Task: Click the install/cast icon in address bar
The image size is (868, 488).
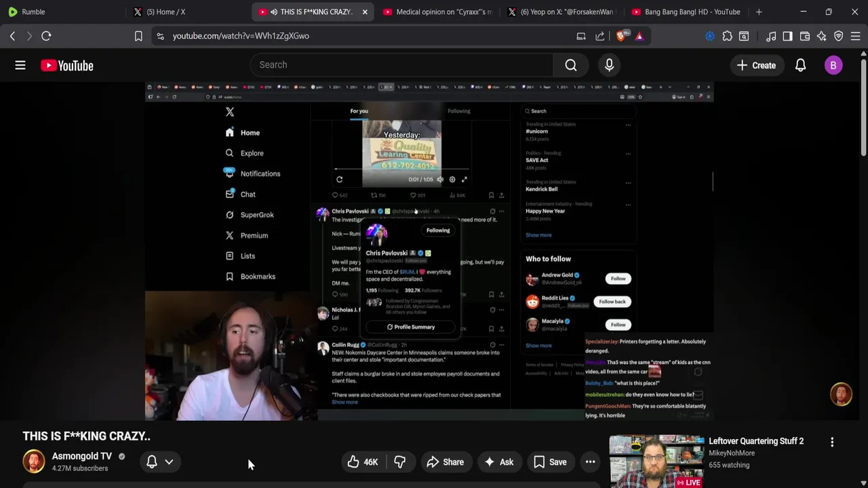Action: (x=581, y=36)
